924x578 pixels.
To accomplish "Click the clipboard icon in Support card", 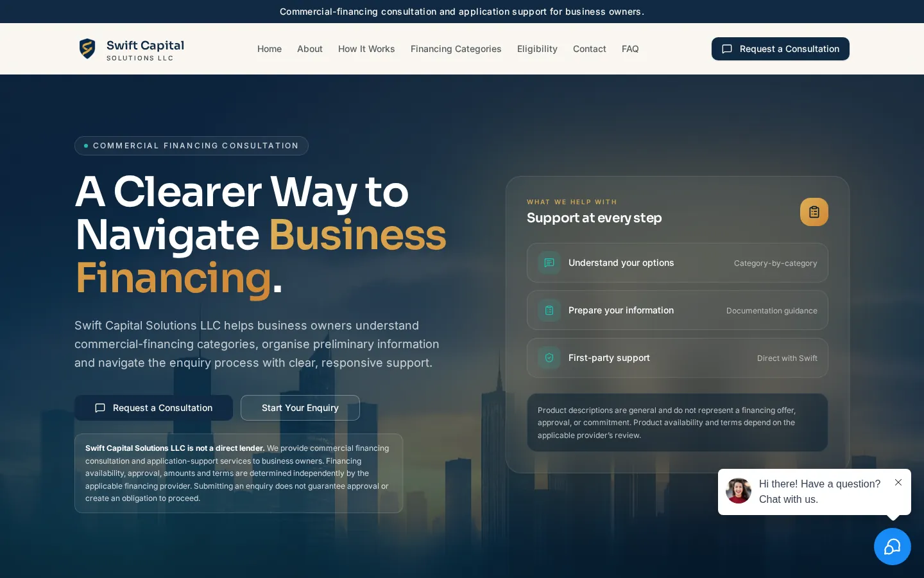I will (814, 212).
